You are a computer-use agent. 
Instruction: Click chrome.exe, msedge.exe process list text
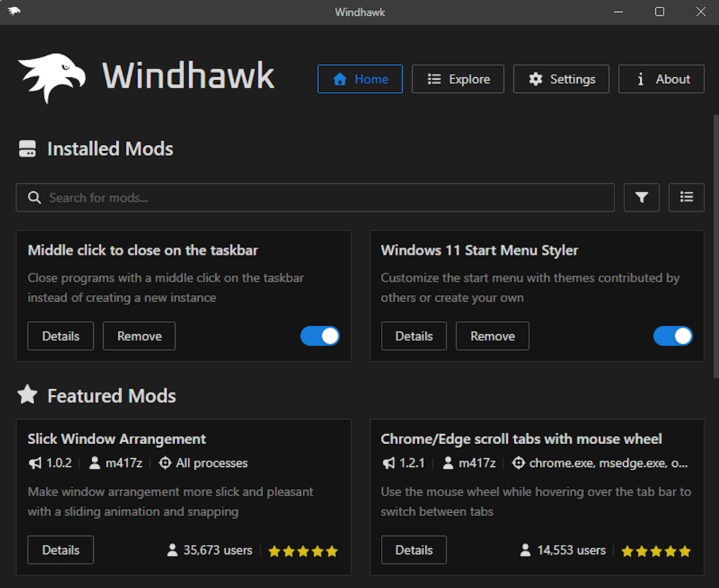608,463
